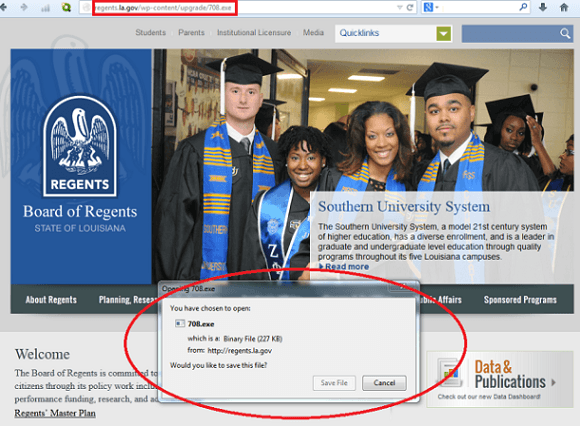Open search engine selector dropdown

tap(431, 7)
